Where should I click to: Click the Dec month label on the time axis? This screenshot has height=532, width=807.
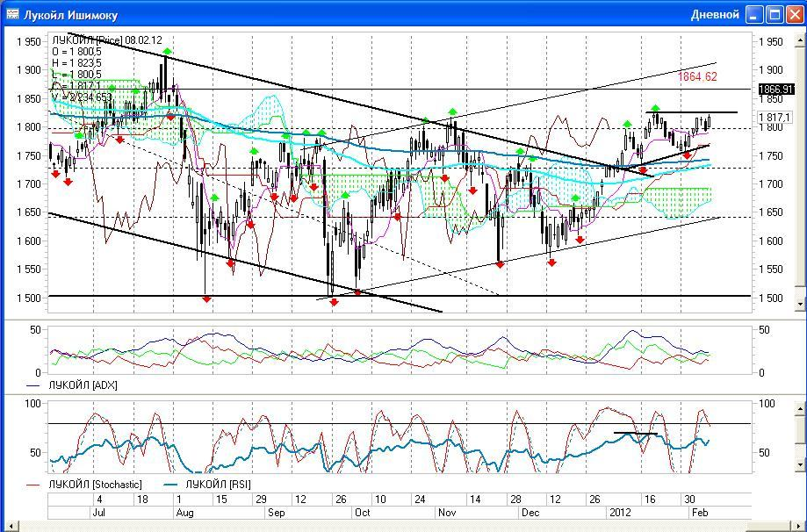click(x=530, y=513)
